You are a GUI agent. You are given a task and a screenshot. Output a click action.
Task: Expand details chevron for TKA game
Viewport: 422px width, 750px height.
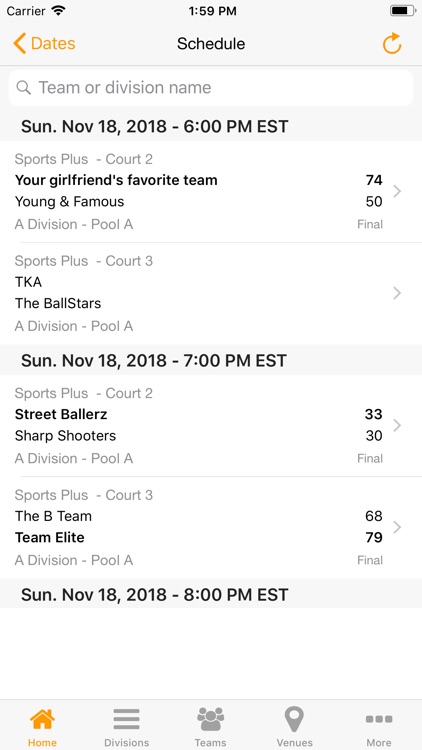pyautogui.click(x=397, y=293)
